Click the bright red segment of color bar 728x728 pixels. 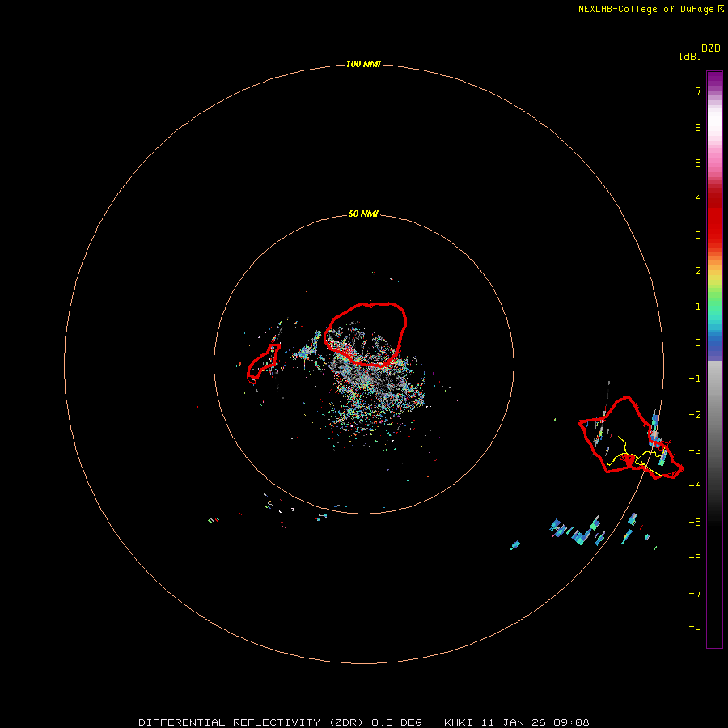coord(714,223)
